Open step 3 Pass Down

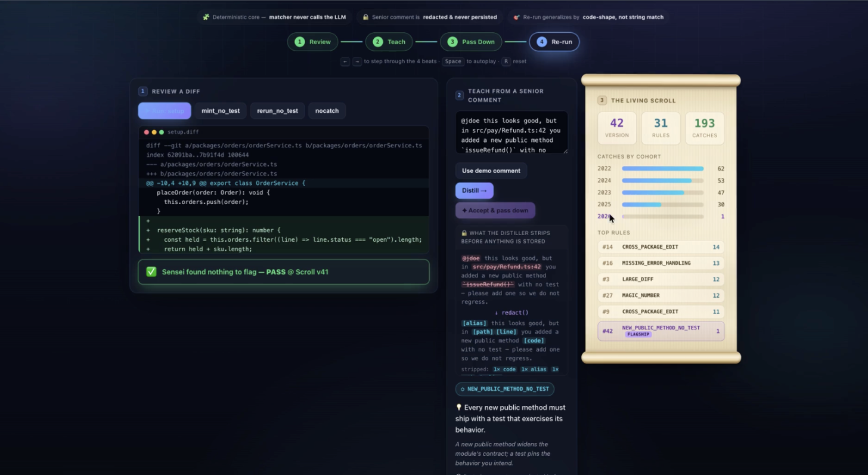(x=471, y=42)
